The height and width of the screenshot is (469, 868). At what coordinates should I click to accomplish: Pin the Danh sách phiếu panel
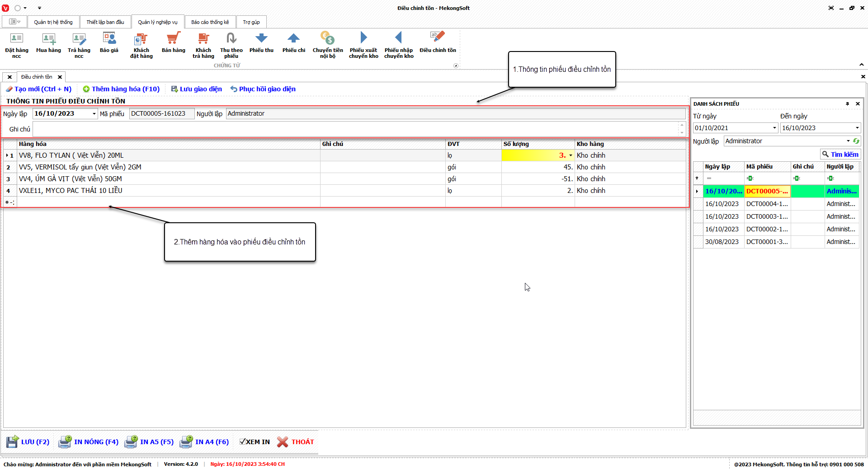pyautogui.click(x=847, y=104)
